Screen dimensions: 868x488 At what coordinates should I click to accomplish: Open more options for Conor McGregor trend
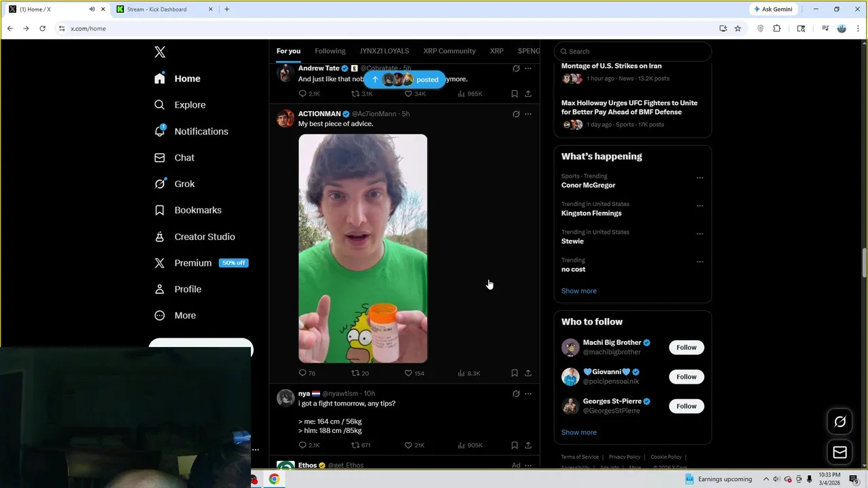click(x=700, y=178)
